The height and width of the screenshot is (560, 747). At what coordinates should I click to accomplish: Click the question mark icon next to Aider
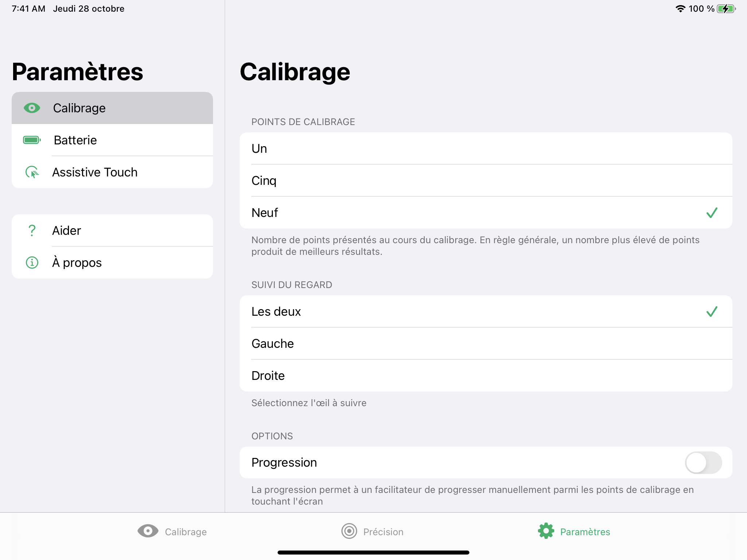click(x=32, y=230)
